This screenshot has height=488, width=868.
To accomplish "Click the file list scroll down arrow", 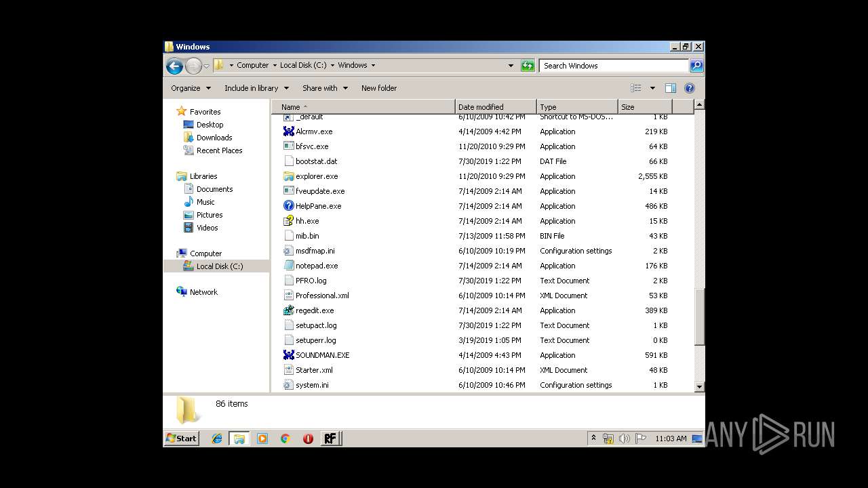I will pos(699,387).
